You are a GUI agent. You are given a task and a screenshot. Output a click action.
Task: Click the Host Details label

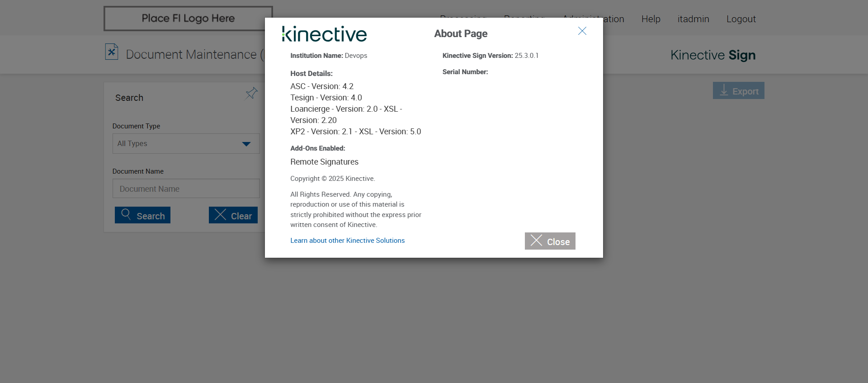pyautogui.click(x=311, y=74)
